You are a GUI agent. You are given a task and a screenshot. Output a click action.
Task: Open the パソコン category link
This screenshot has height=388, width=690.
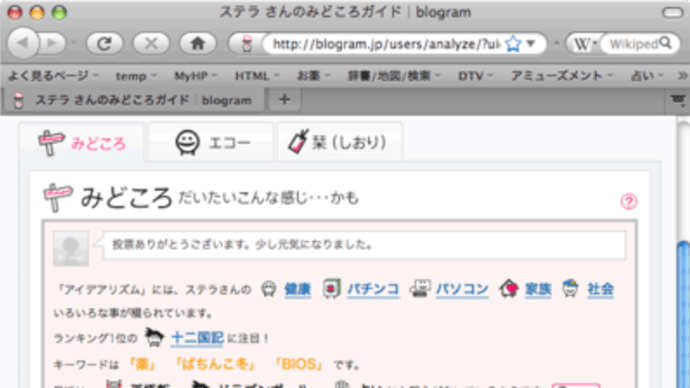coord(462,289)
